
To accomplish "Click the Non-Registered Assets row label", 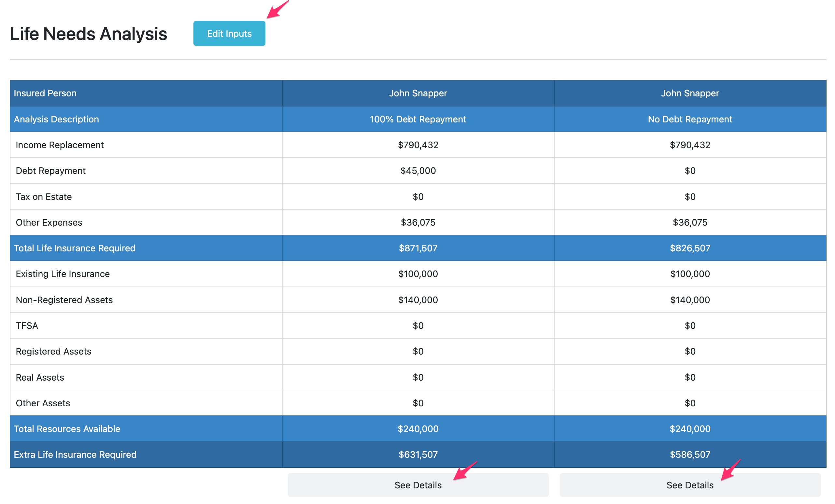I will tap(64, 300).
